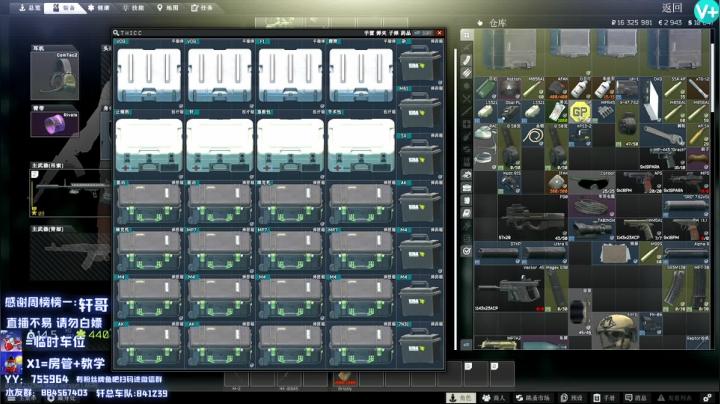Click the ₽16 325 981 rouble balance

632,22
